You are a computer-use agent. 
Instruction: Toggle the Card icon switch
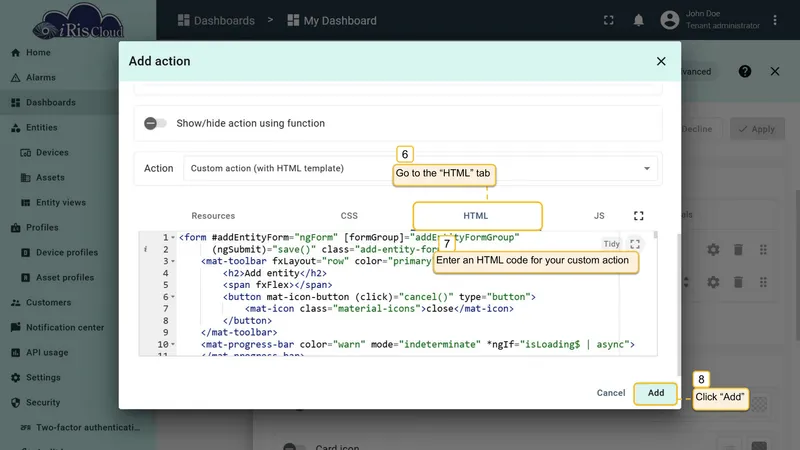click(x=293, y=446)
